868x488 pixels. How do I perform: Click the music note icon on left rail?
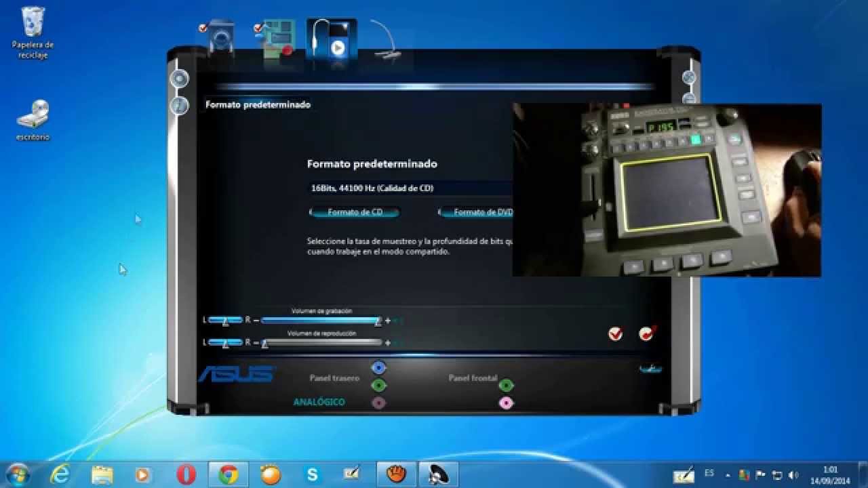179,106
